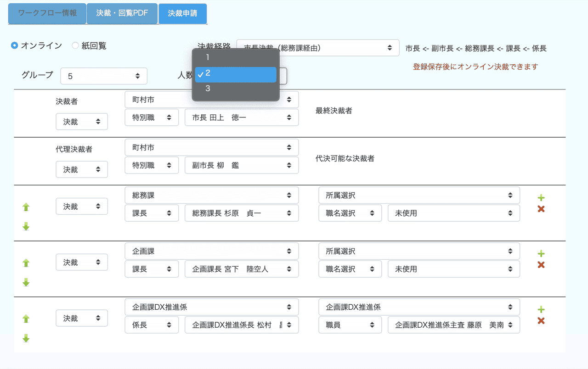The image size is (588, 369).
Task: Move 企画課 row down with green arrow
Action: 26,282
